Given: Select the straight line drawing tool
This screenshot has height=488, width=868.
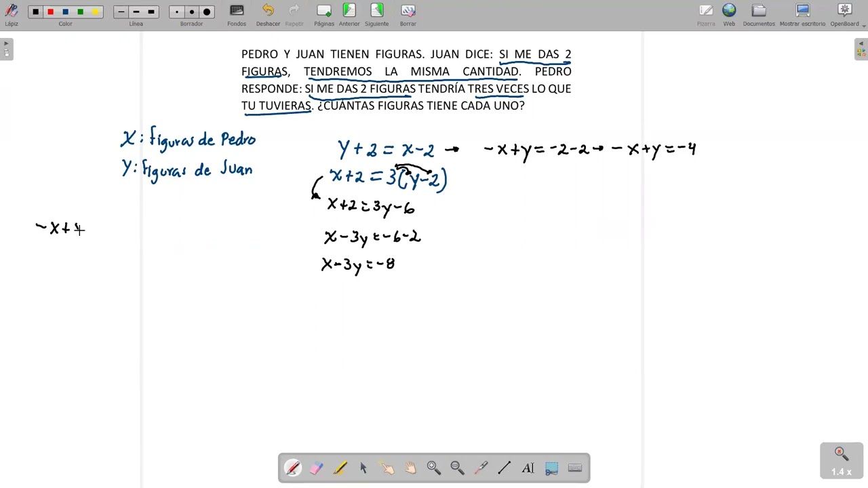Looking at the screenshot, I should pos(505,468).
